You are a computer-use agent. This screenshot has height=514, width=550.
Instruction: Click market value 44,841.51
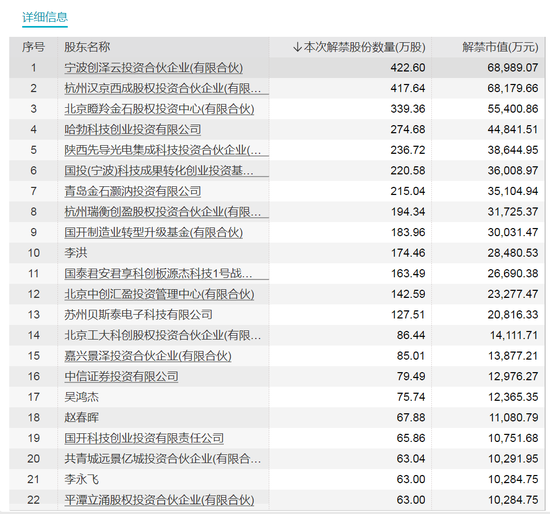[513, 129]
